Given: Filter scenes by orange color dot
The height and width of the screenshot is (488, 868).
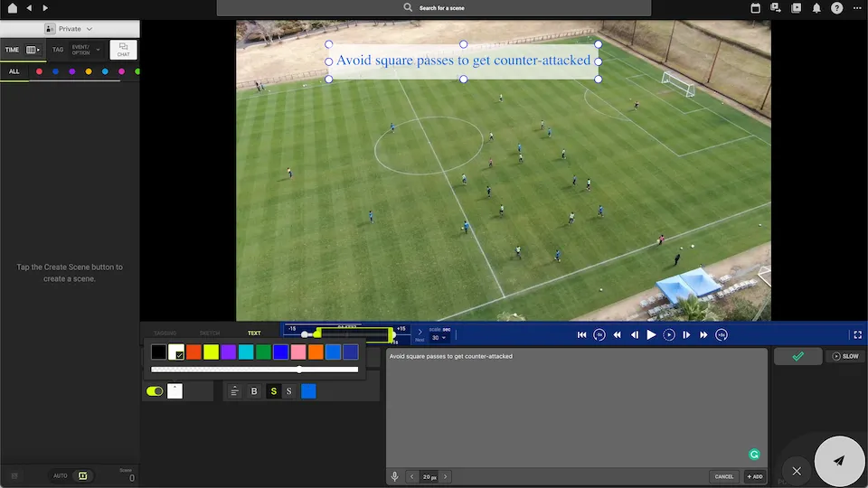Looking at the screenshot, I should click(x=89, y=71).
